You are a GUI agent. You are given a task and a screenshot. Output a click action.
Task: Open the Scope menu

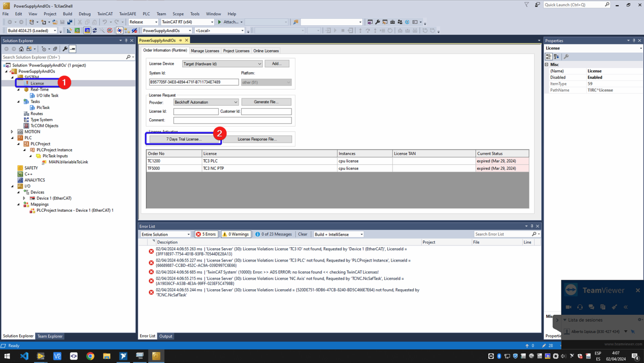click(178, 14)
